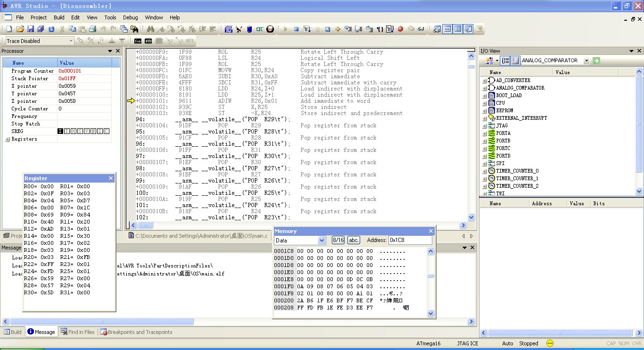This screenshot has height=350, width=644.
Task: Click the AVR programmer chip icon
Action: pos(149,41)
